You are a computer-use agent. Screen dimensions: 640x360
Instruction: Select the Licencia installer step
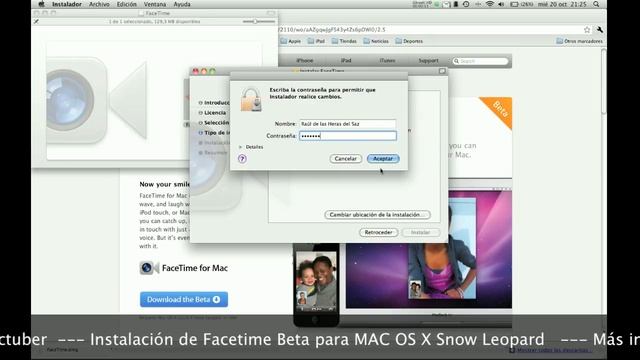[212, 113]
